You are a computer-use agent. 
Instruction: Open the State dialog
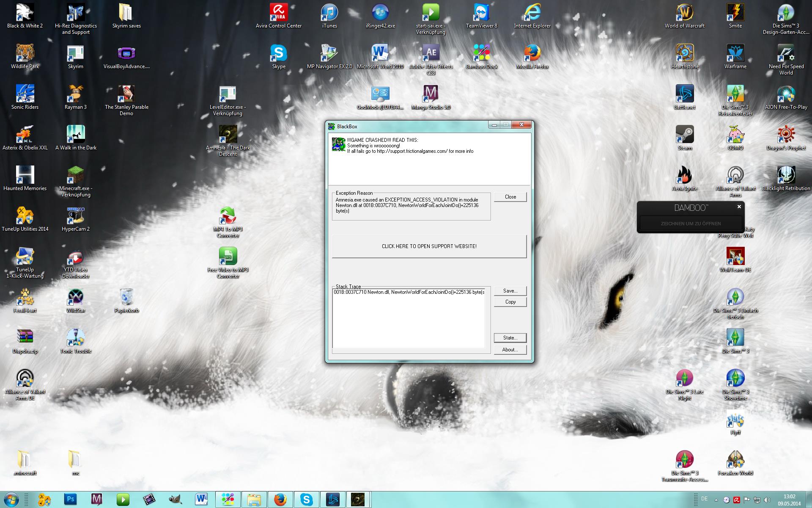510,338
